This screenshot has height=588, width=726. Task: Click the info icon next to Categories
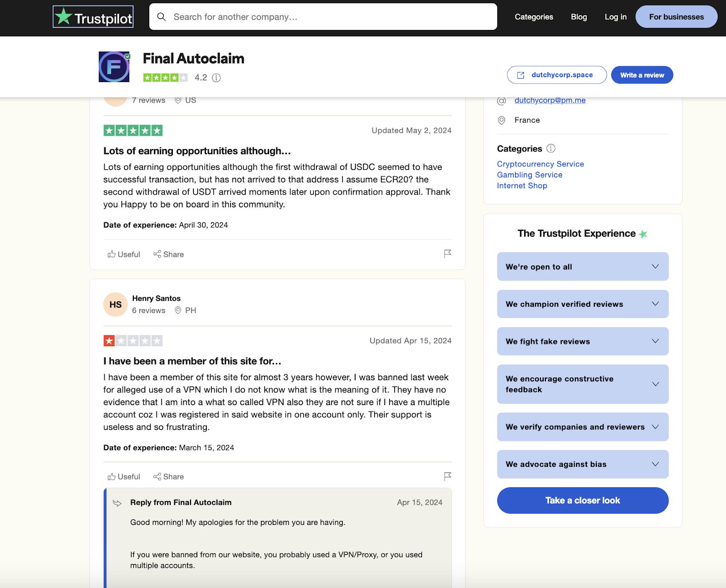pyautogui.click(x=551, y=148)
